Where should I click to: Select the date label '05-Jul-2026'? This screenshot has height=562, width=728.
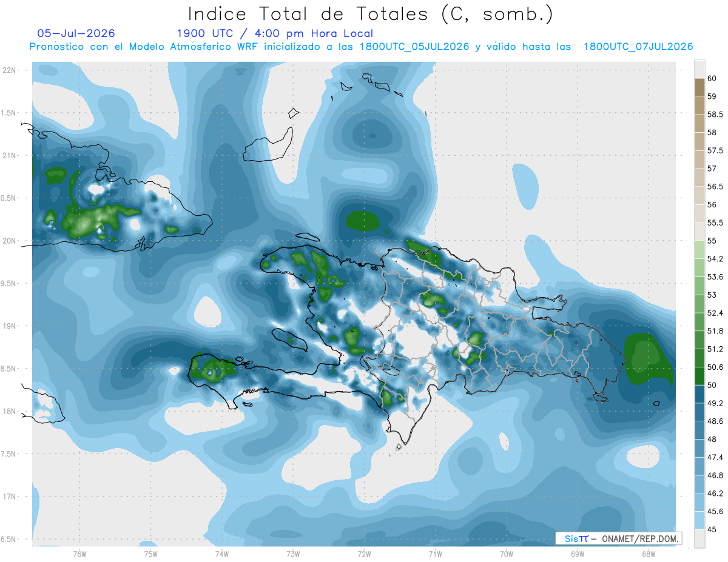76,33
